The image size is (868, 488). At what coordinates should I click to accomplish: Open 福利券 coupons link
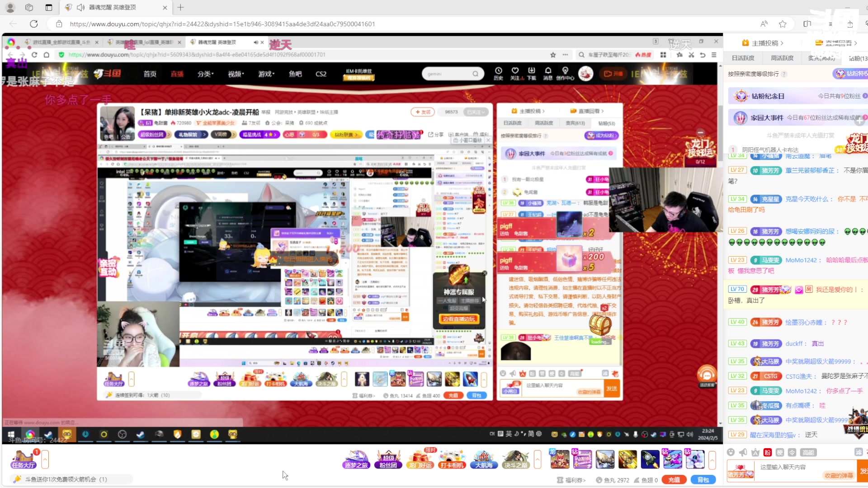[x=572, y=480]
